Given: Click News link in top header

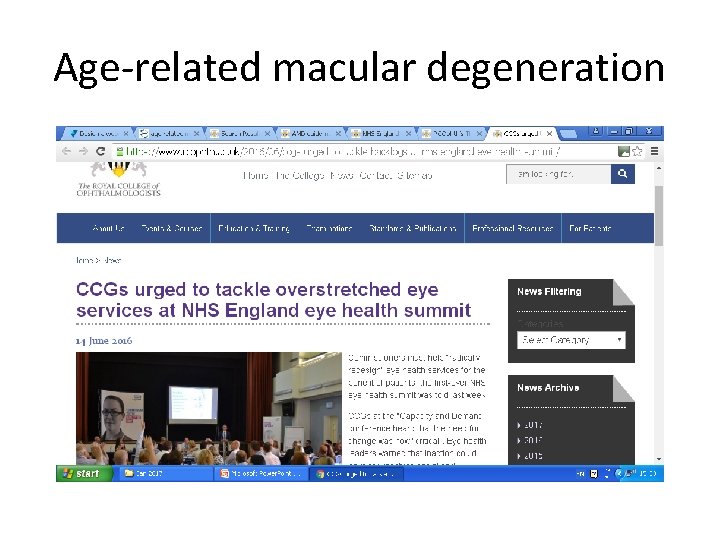Looking at the screenshot, I should (x=342, y=175).
